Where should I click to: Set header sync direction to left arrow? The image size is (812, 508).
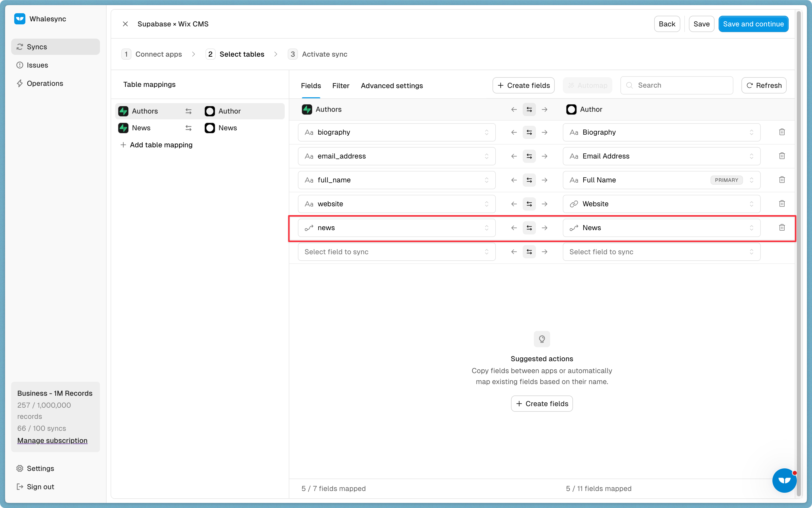point(514,109)
